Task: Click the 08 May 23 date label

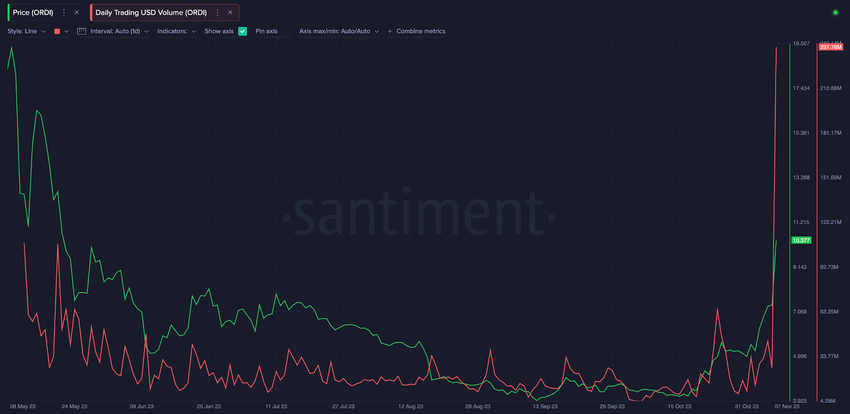Action: (22, 406)
